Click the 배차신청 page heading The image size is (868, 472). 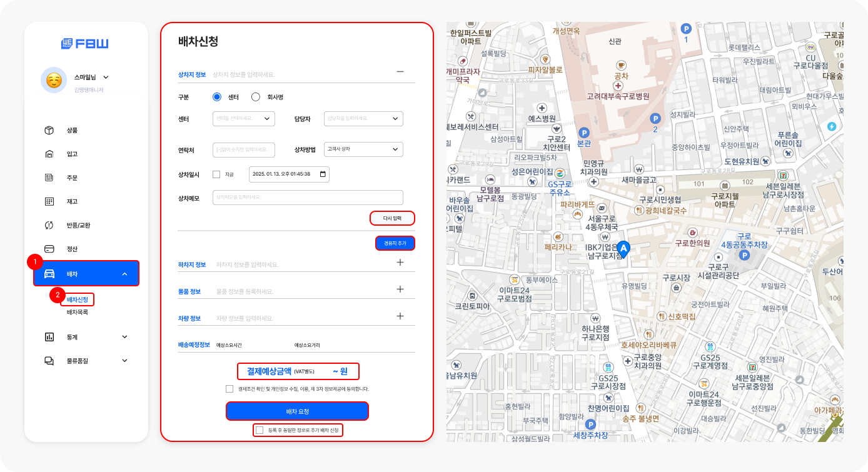pos(198,41)
